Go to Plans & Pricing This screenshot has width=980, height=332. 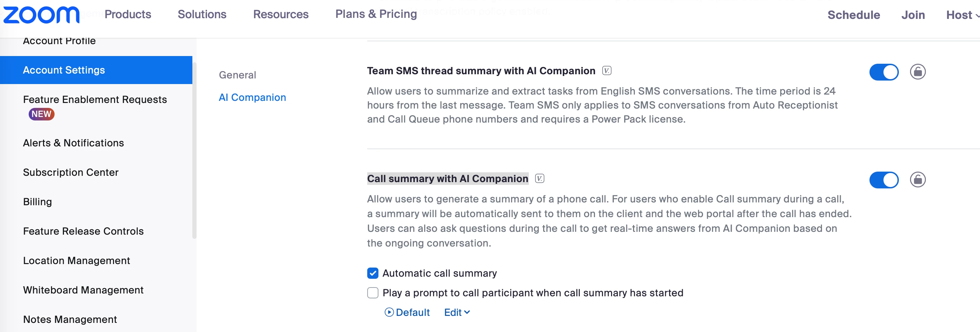click(376, 14)
